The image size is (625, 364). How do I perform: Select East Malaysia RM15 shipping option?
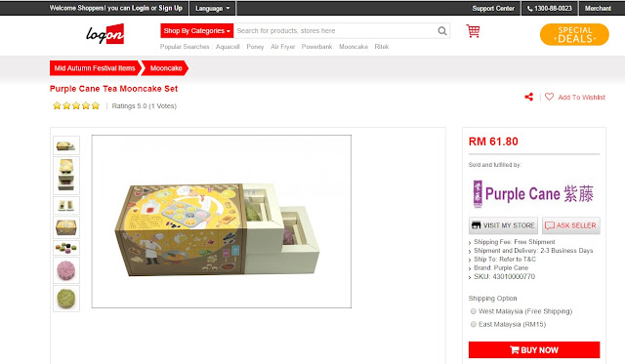coord(473,325)
